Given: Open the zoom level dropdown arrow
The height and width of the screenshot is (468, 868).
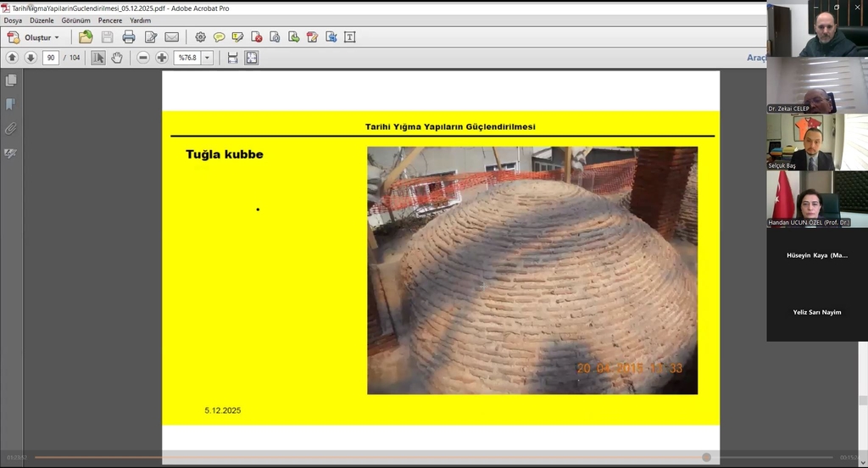Looking at the screenshot, I should pos(207,58).
